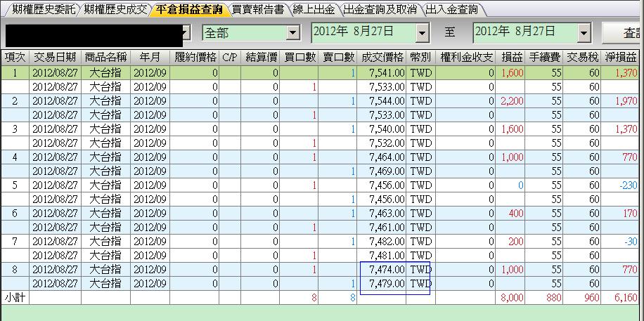Click the 7,461.00 trade price cell
The width and height of the screenshot is (644, 321).
click(382, 228)
